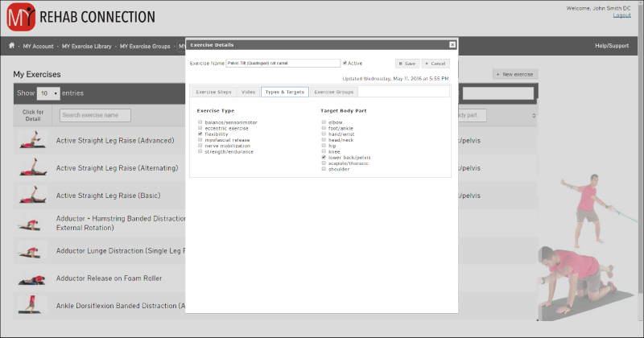
Task: Toggle the Active checkbox
Action: point(345,63)
